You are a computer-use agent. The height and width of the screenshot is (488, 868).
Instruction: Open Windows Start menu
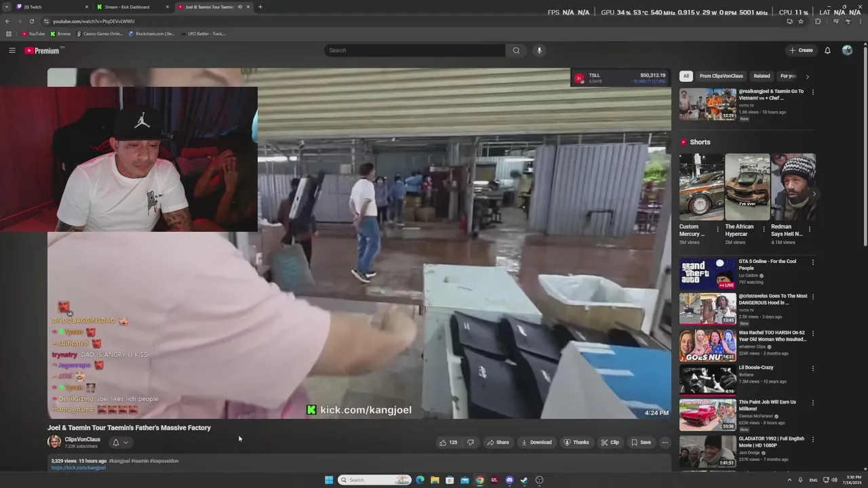tap(329, 480)
